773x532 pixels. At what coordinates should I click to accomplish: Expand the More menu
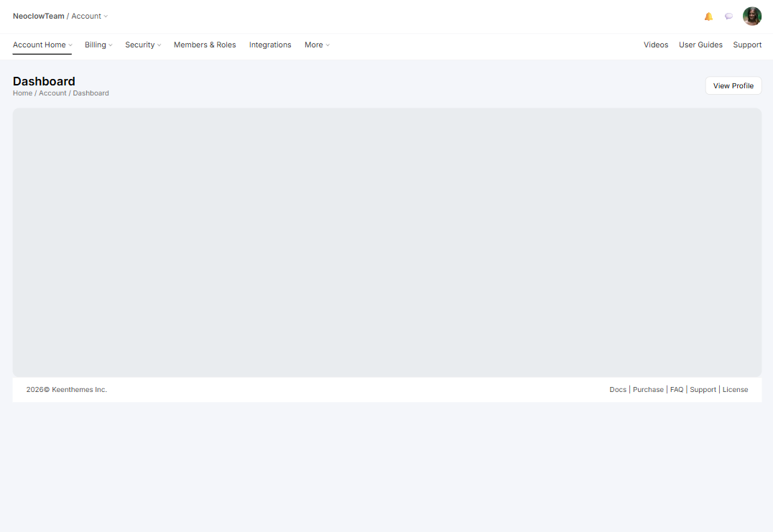pos(317,45)
